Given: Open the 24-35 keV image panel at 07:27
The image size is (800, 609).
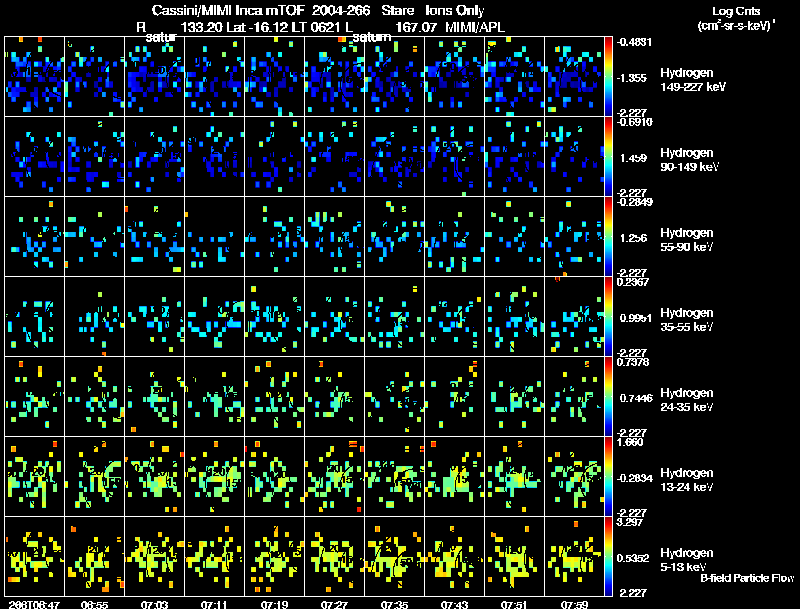Looking at the screenshot, I should 334,397.
